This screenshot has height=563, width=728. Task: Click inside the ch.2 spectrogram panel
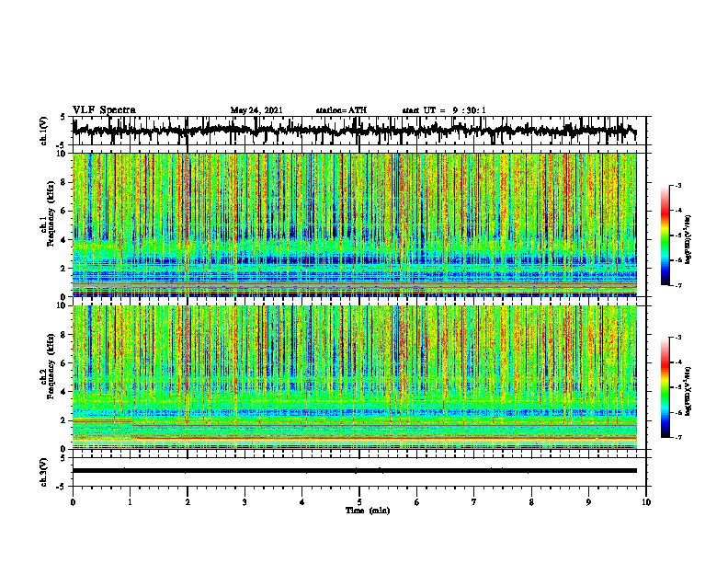click(354, 377)
